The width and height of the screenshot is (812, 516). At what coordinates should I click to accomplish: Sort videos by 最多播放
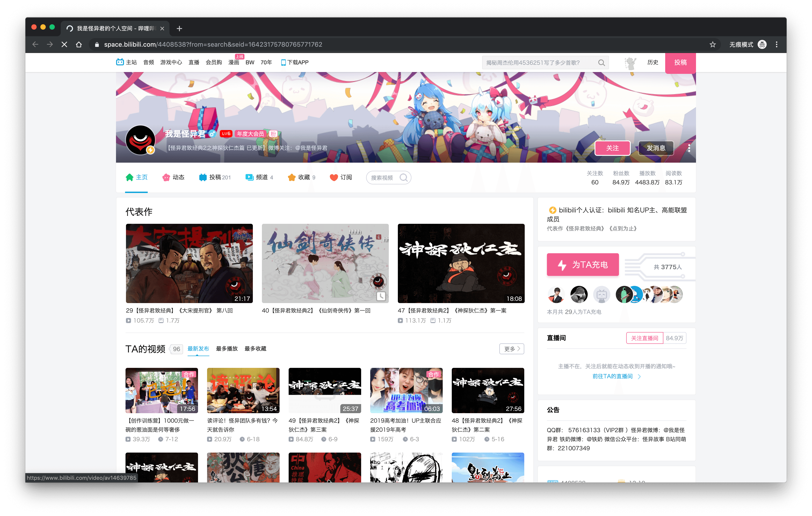[x=227, y=349]
